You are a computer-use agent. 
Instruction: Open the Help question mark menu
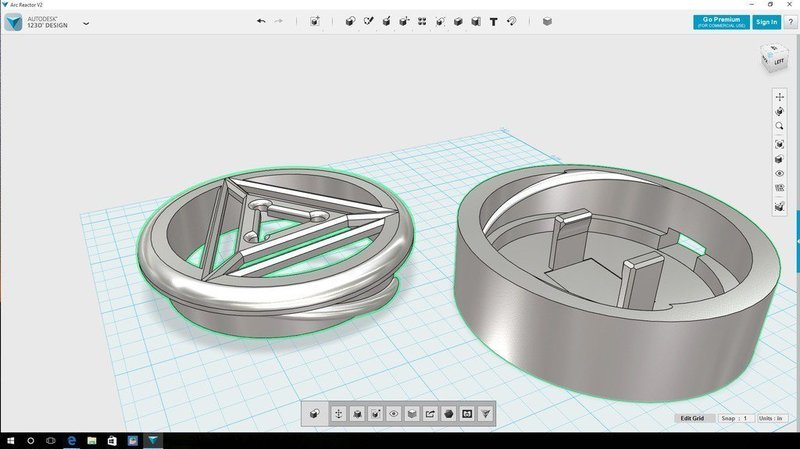point(790,22)
